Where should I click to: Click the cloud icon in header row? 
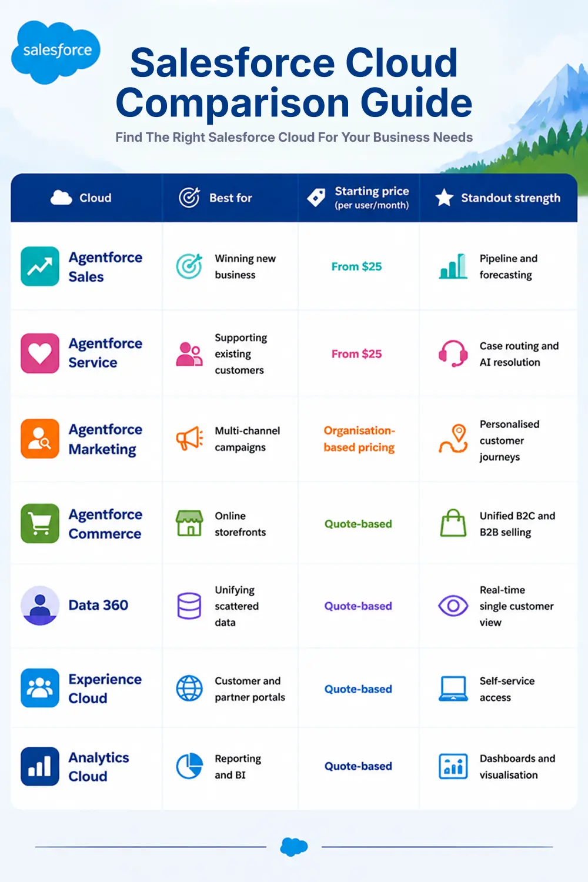[61, 198]
